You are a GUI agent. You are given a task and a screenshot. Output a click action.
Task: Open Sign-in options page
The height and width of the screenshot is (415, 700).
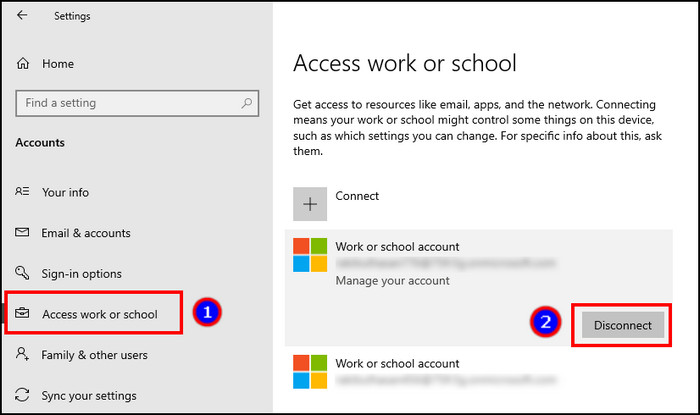81,274
